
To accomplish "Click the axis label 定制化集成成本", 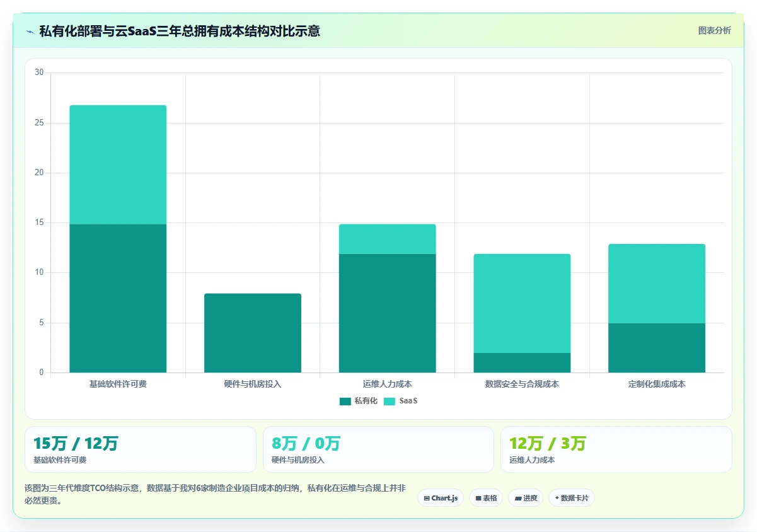I will [657, 384].
